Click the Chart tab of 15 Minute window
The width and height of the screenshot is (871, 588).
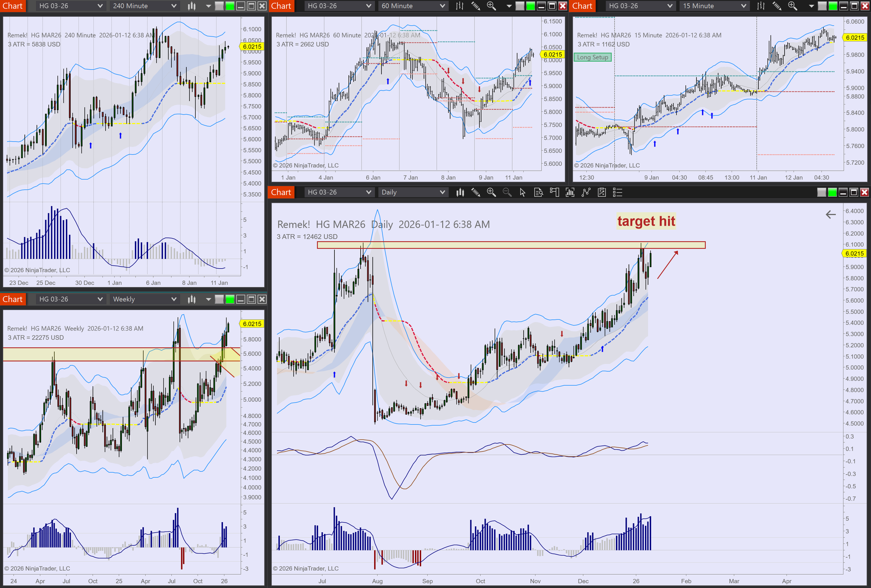[582, 6]
